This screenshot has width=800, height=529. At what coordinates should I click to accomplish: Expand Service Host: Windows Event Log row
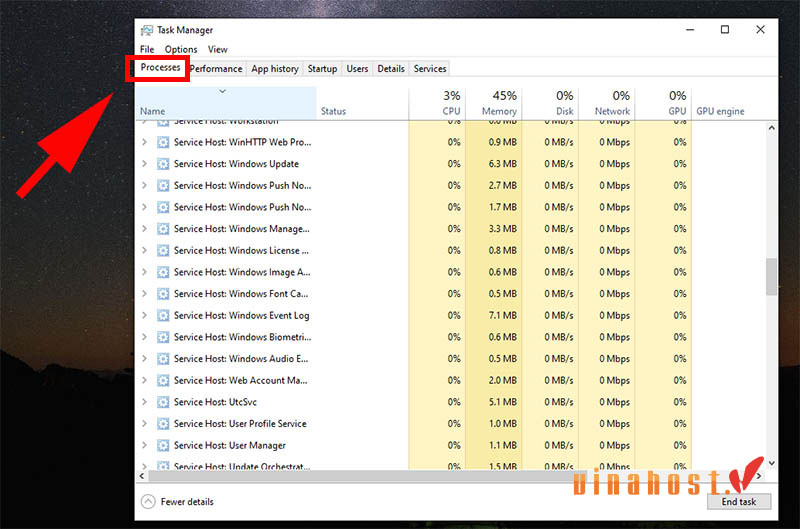144,315
